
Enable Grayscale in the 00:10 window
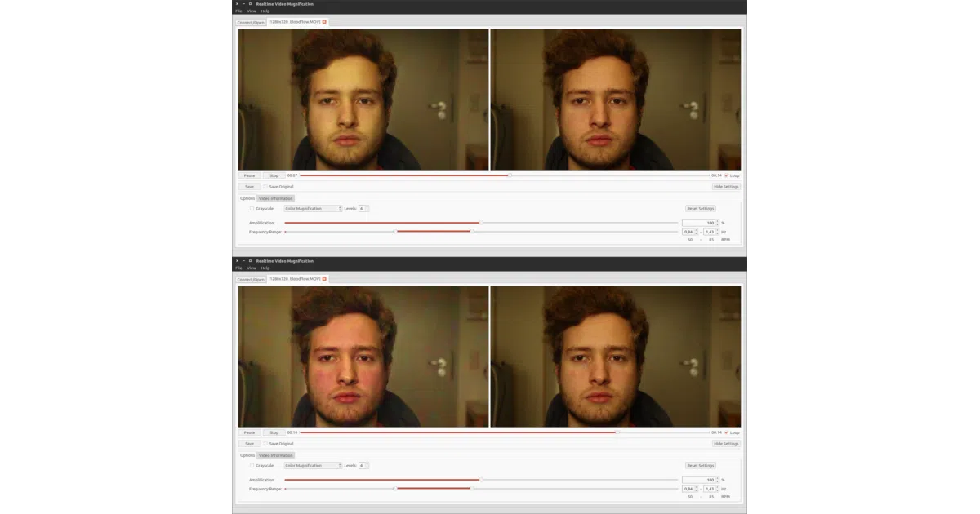(x=261, y=466)
